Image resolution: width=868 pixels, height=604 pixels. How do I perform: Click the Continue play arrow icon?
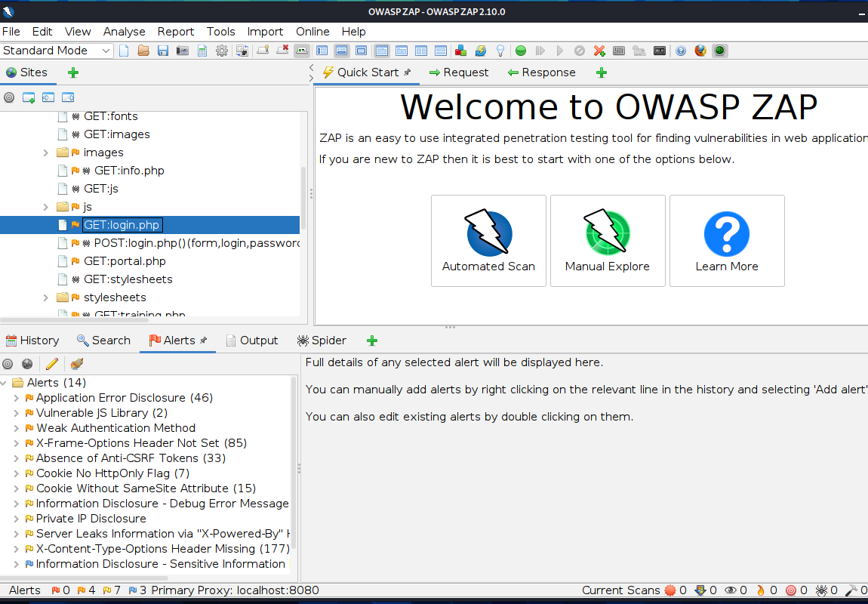point(559,51)
